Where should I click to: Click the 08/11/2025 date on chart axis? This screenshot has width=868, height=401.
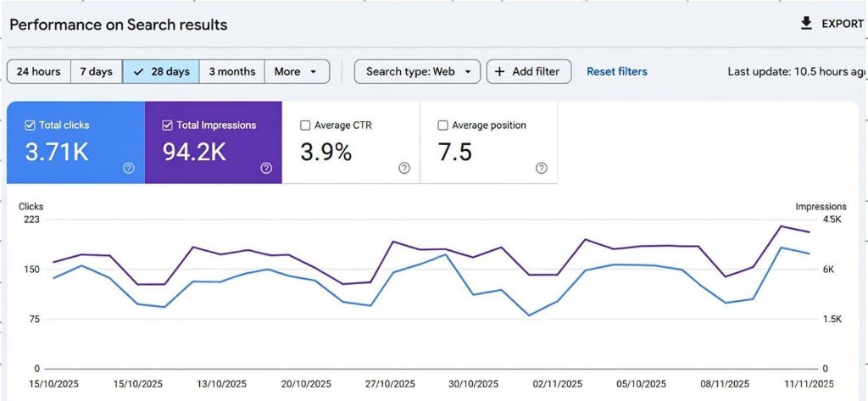(725, 384)
